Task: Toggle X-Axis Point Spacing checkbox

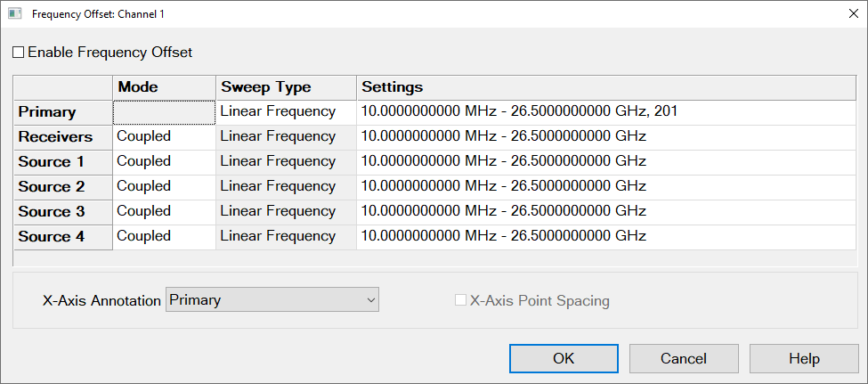Action: point(460,300)
